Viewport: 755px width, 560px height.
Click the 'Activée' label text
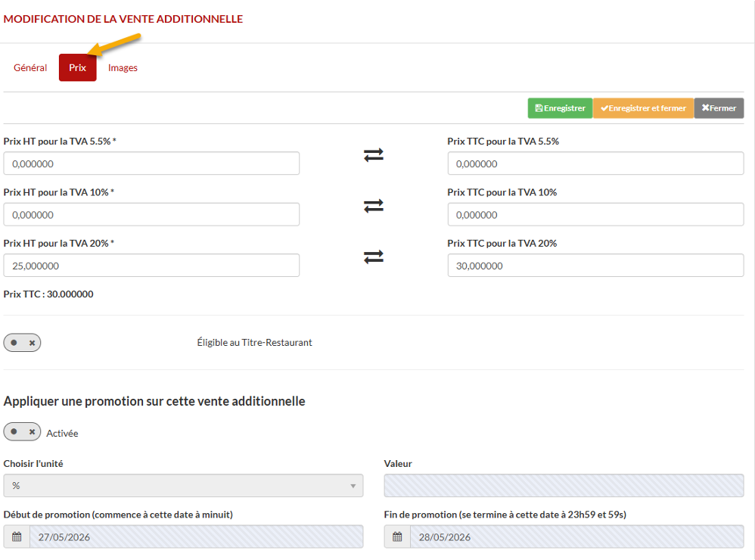(x=62, y=434)
